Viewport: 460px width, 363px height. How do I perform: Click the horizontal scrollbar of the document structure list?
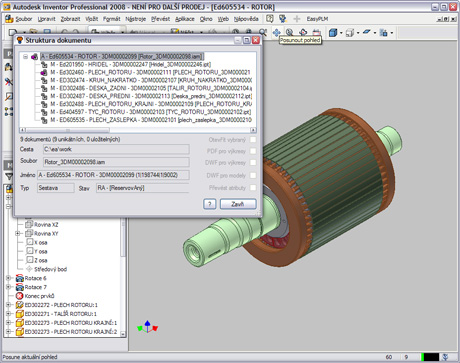(x=138, y=130)
